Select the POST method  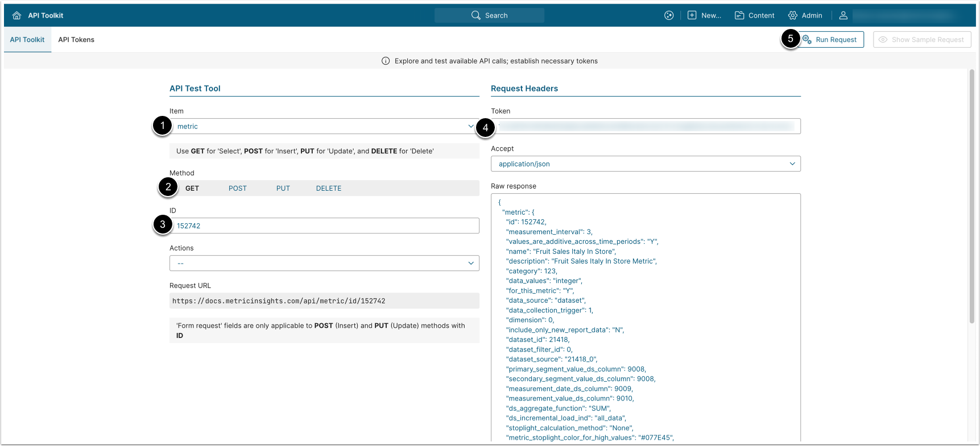click(238, 189)
